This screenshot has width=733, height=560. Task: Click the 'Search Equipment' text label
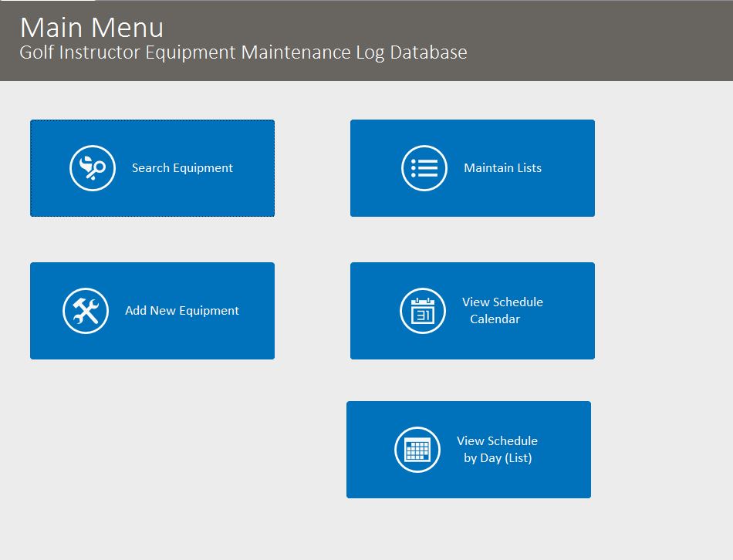182,167
